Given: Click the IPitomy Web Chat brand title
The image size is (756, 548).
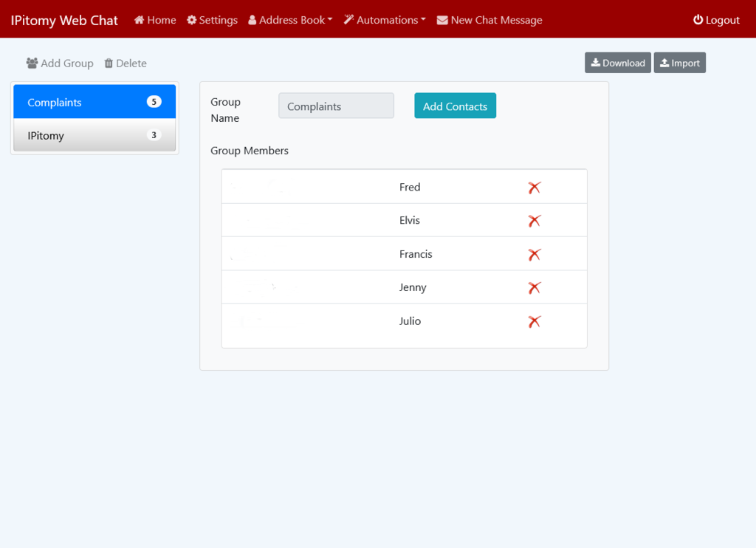Looking at the screenshot, I should [x=64, y=20].
